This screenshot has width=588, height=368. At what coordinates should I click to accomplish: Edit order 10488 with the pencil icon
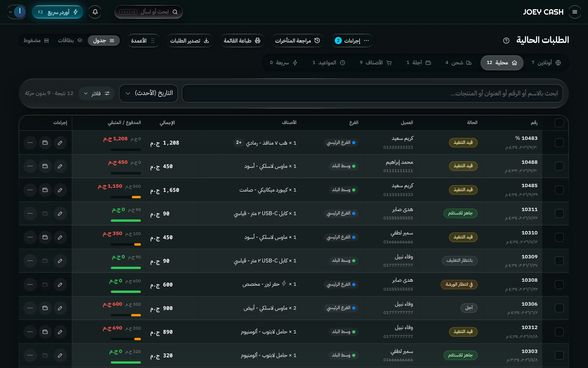point(60,166)
